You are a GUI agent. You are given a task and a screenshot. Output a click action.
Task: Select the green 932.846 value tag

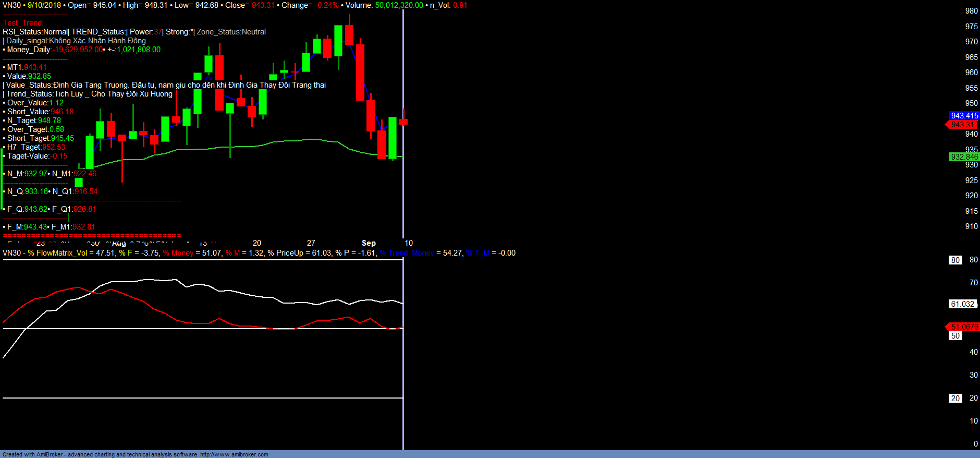click(x=964, y=157)
